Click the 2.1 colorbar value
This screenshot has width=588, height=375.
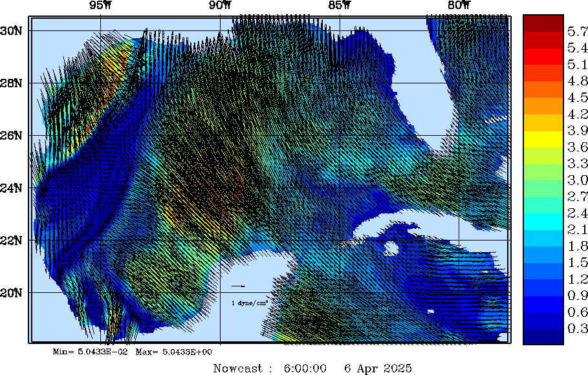(578, 230)
